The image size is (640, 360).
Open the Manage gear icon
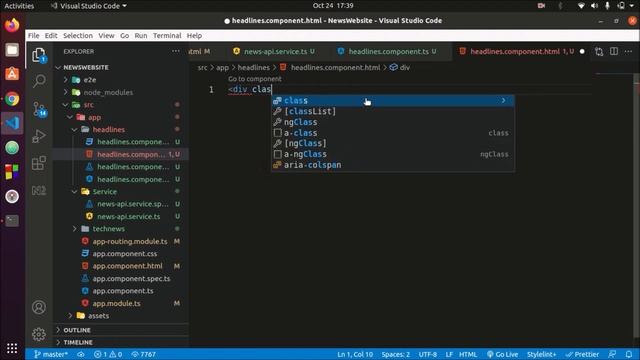39,334
